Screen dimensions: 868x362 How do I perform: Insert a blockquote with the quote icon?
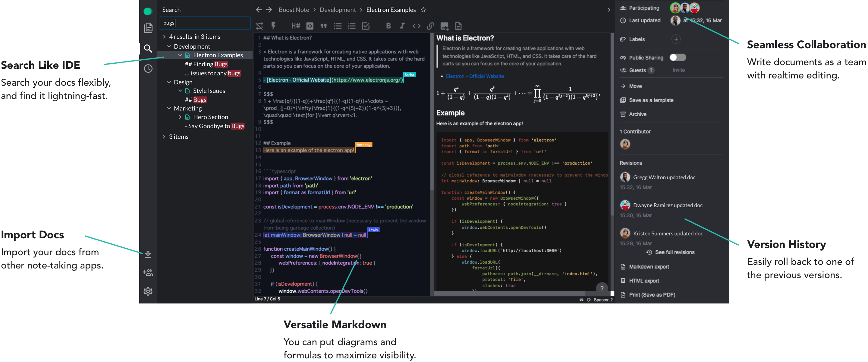(323, 26)
